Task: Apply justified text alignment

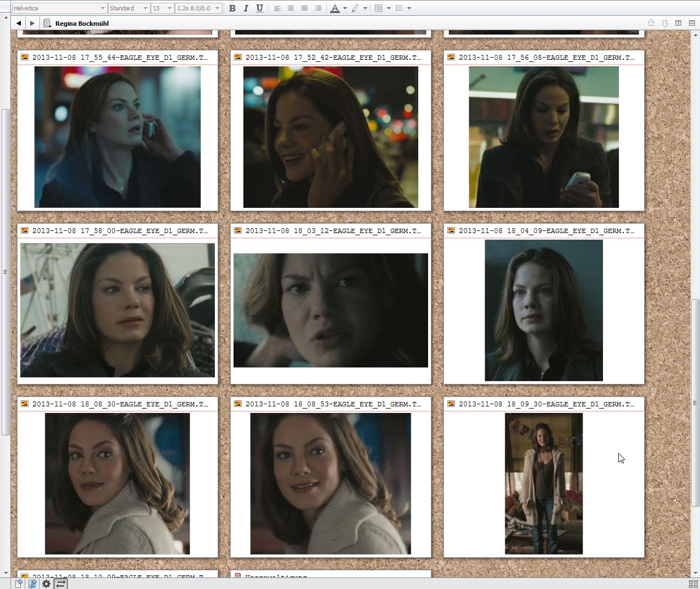Action: click(x=304, y=8)
